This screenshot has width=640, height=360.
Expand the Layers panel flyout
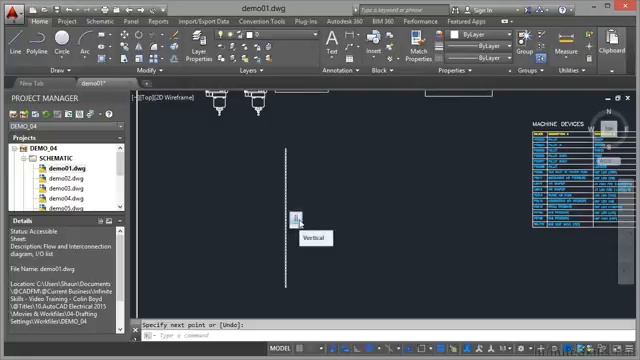(251, 70)
